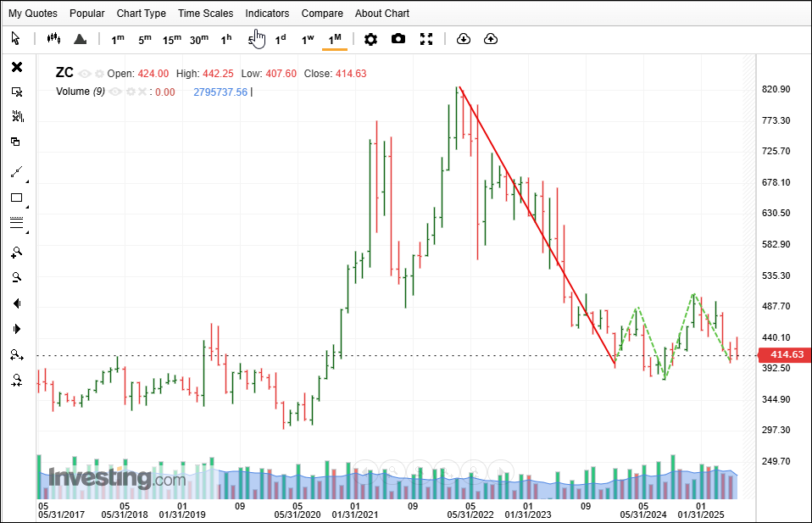Image resolution: width=812 pixels, height=523 pixels.
Task: Set the 5 minute timeframe
Action: [x=145, y=39]
